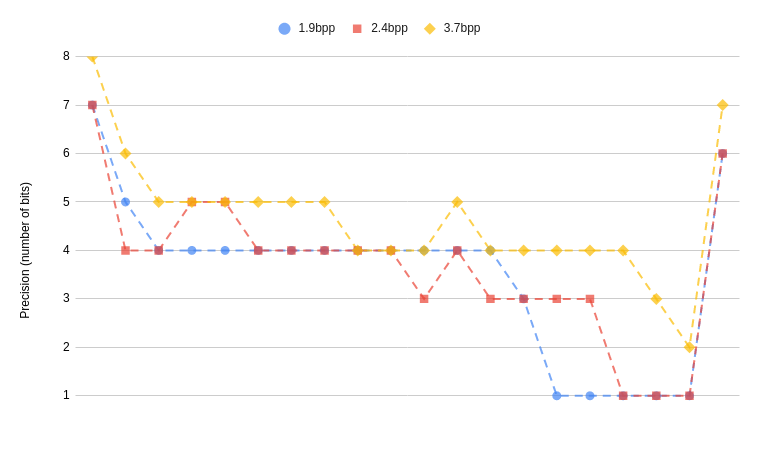Click the red square 2.4bpp legend marker
The image size is (759, 468).
pos(357,29)
